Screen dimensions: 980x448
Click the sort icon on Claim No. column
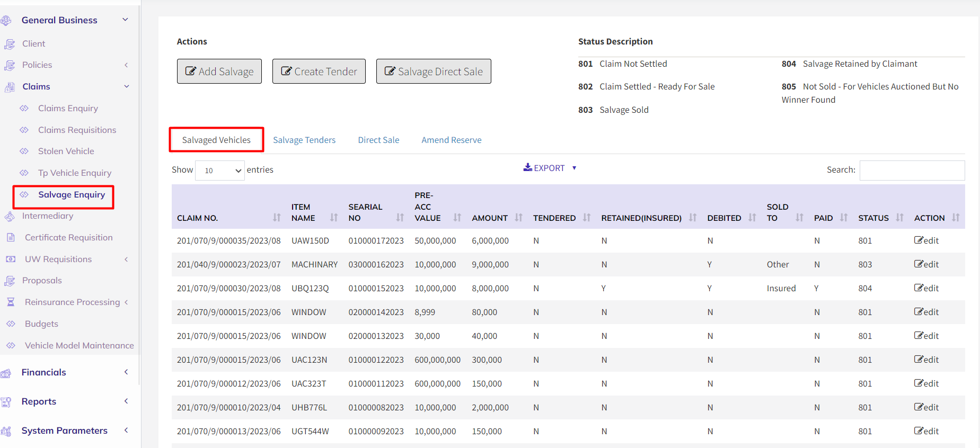point(277,218)
